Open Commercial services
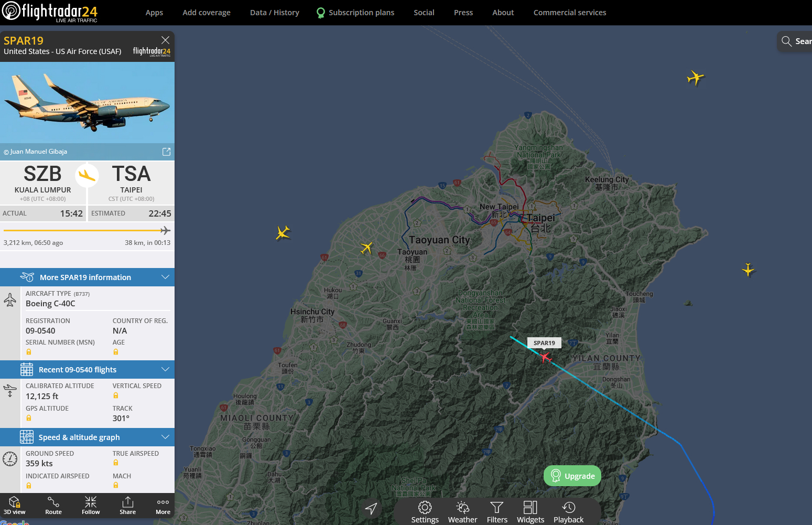 (570, 13)
